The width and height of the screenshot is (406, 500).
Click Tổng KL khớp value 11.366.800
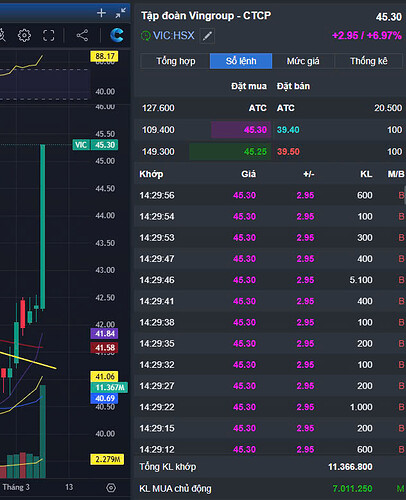click(350, 467)
